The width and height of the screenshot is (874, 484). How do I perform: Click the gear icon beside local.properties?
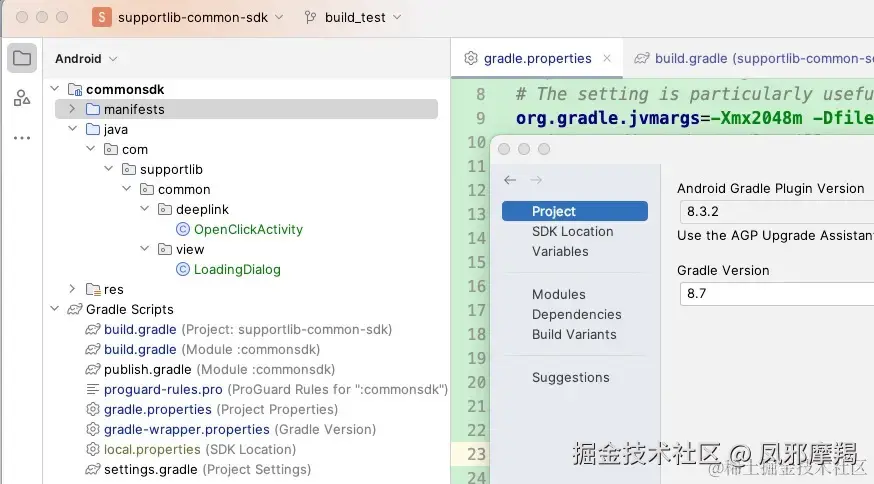[x=93, y=449]
